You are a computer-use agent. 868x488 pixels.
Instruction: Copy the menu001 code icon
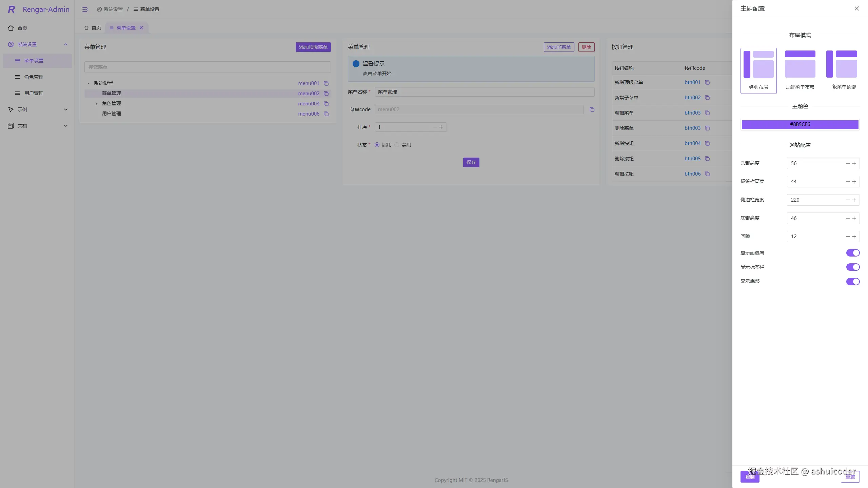tap(326, 83)
